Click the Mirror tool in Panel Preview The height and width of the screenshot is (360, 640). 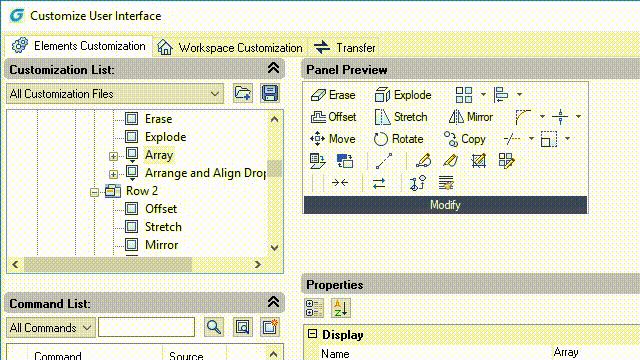pos(471,117)
